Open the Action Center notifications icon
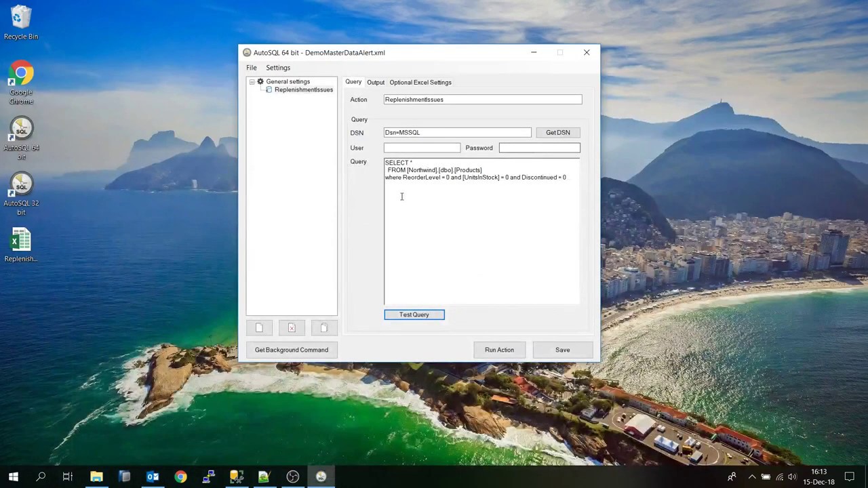 click(x=850, y=476)
